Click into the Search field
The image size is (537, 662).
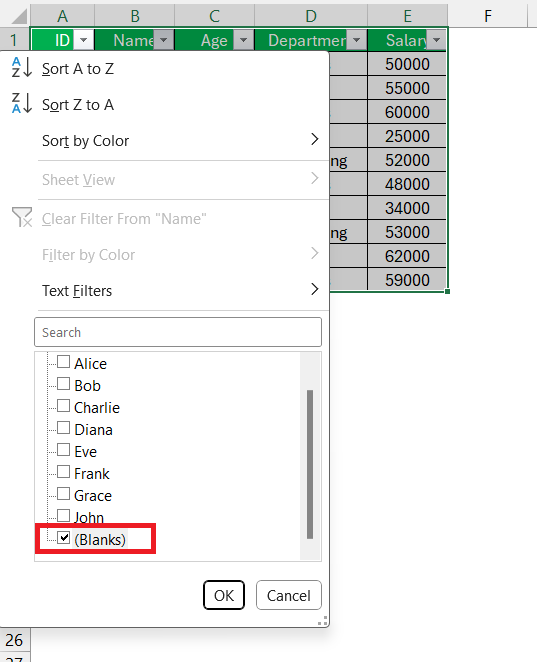point(178,332)
